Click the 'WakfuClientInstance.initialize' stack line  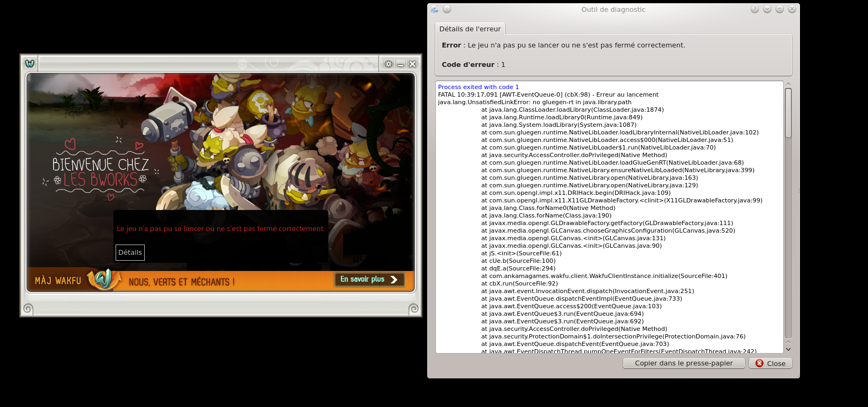click(604, 276)
